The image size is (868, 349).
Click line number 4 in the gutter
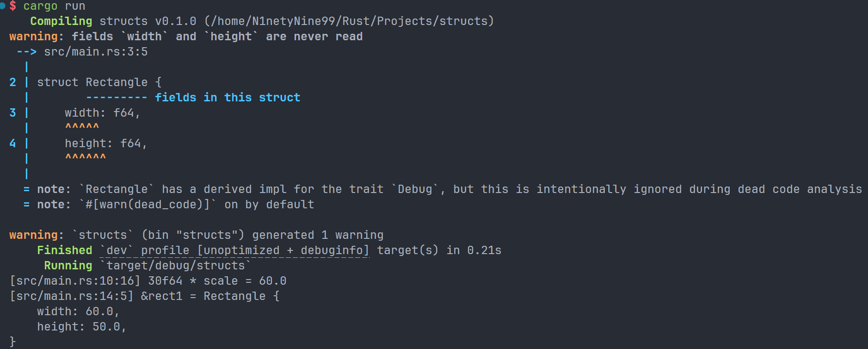12,143
